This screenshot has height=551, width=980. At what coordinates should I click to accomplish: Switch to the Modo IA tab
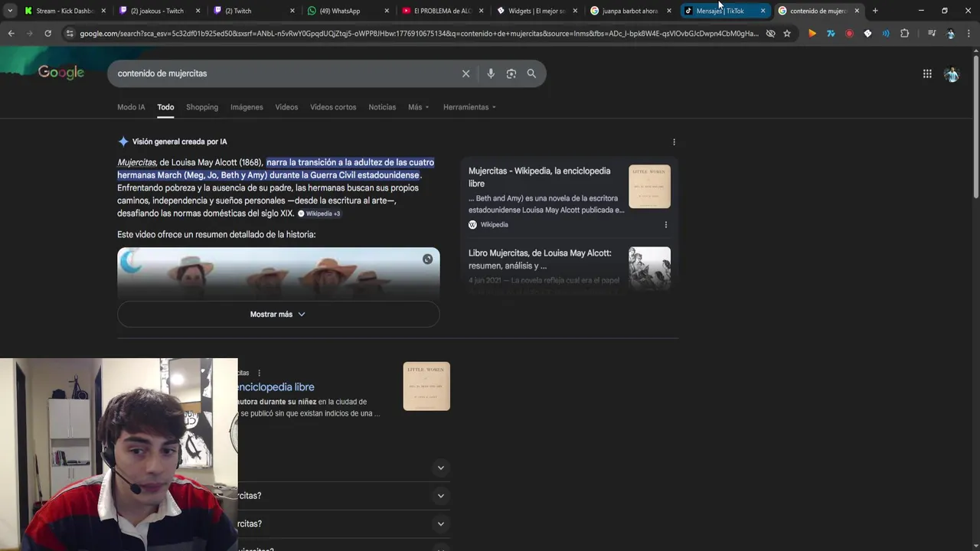tap(131, 107)
